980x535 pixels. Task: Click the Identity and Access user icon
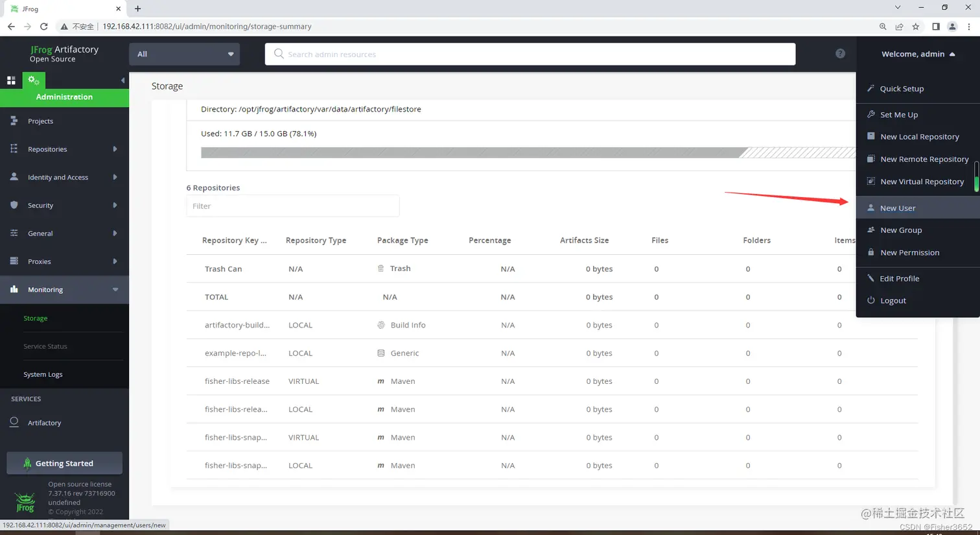point(14,176)
